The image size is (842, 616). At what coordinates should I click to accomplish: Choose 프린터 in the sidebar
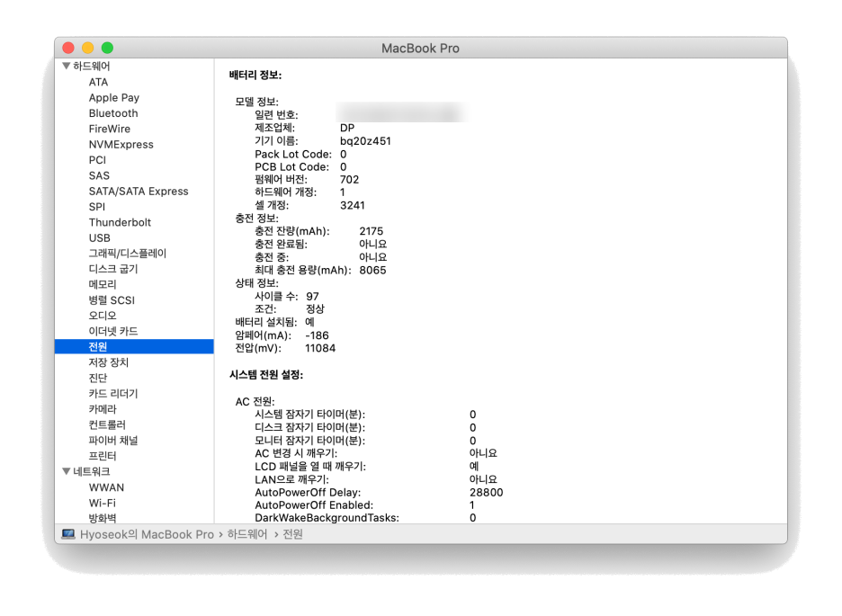[x=103, y=456]
